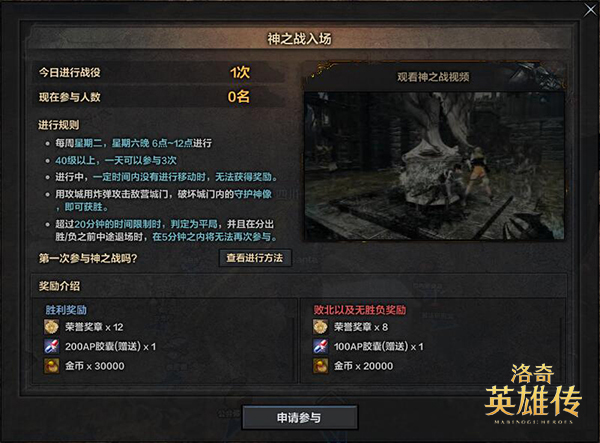600x443 pixels.
Task: Click the 观看神之战视频 header label
Action: [x=433, y=77]
